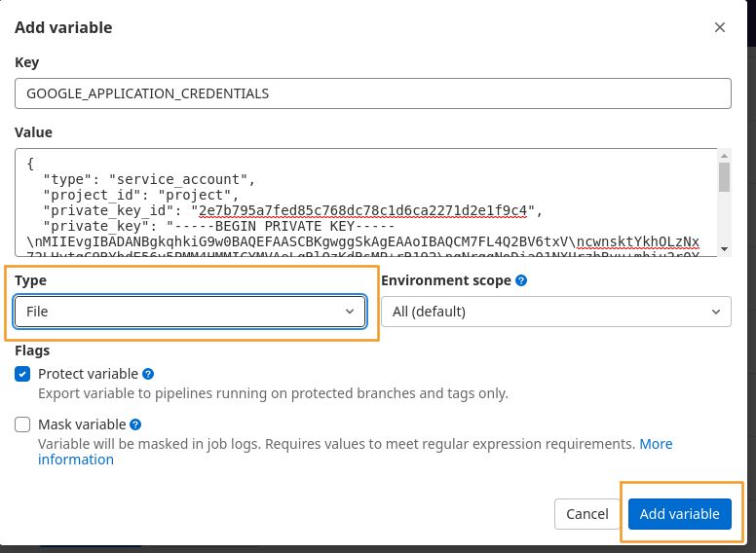Open Environment scope help icon
Screen dimensions: 756x553
521,280
